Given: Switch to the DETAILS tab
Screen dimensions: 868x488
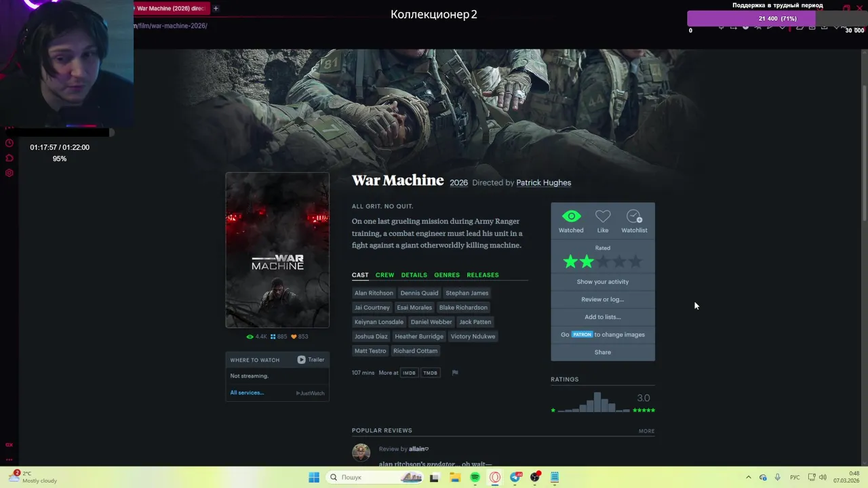Looking at the screenshot, I should pyautogui.click(x=414, y=275).
